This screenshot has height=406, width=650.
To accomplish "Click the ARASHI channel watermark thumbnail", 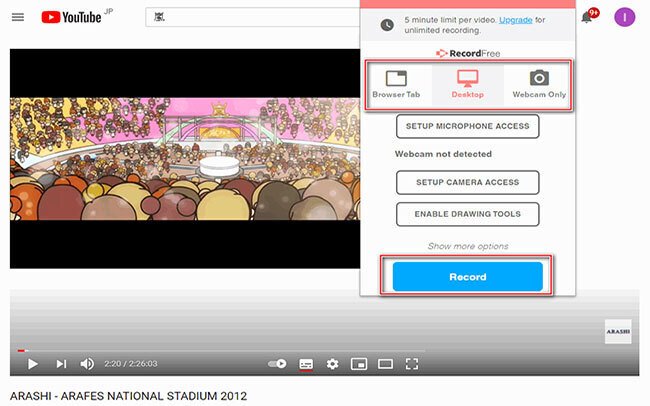I will pyautogui.click(x=618, y=331).
